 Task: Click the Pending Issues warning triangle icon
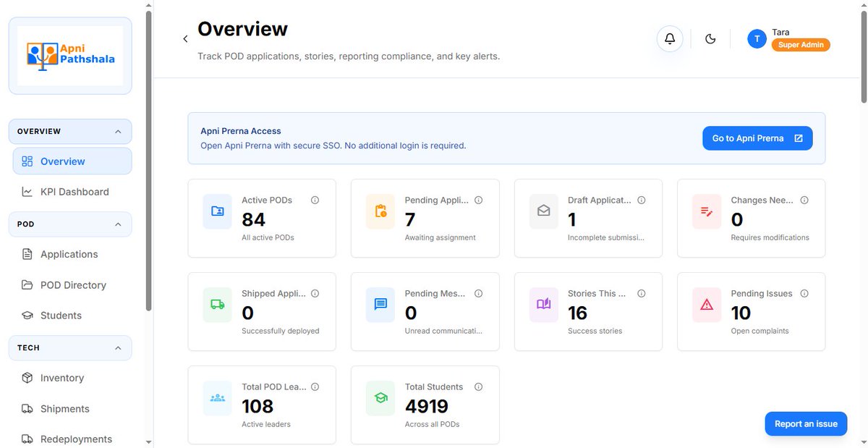point(707,305)
